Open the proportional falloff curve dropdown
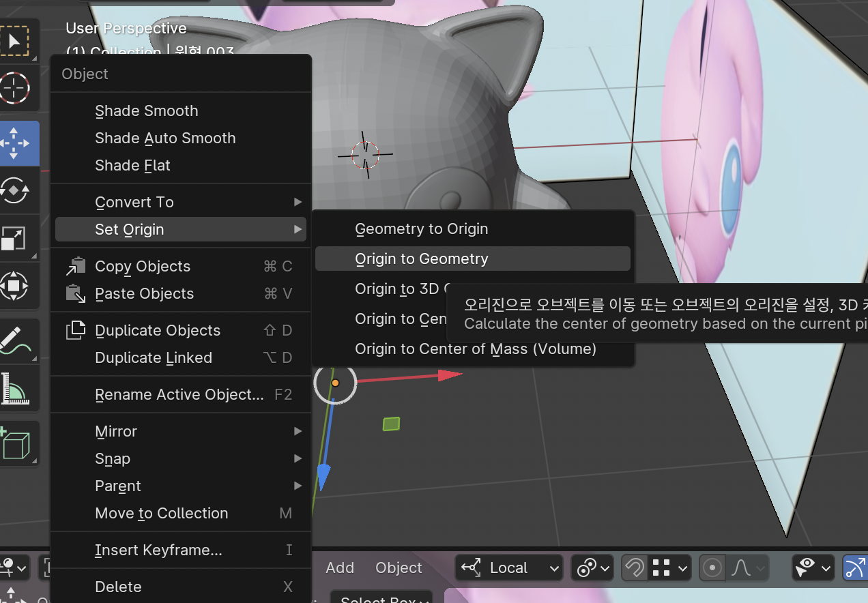Viewport: 868px width, 603px height. 748,568
